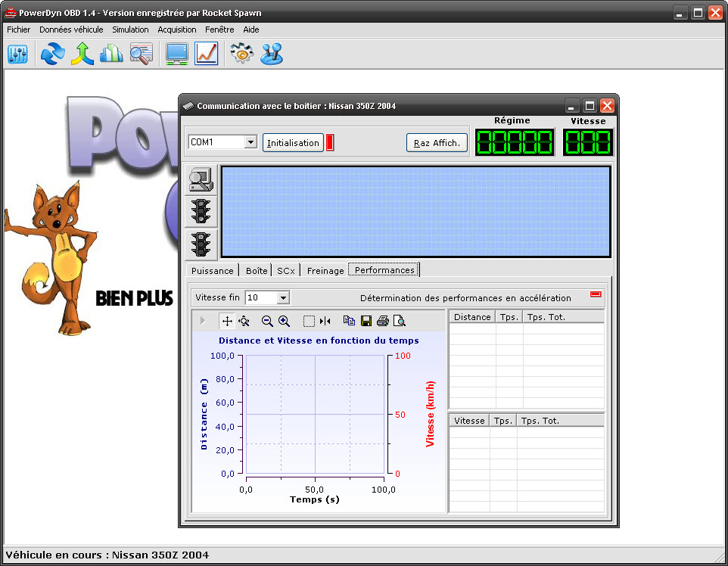The width and height of the screenshot is (728, 566).
Task: Open settings with the gear icon
Action: tap(241, 54)
